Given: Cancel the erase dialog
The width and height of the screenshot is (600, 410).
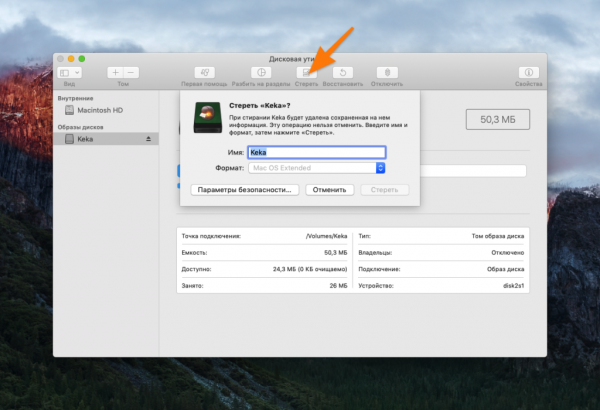Looking at the screenshot, I should point(329,190).
